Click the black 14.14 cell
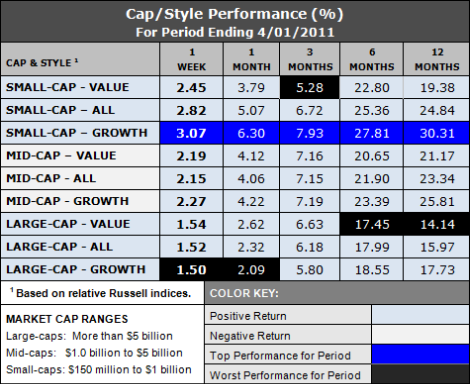 (437, 224)
